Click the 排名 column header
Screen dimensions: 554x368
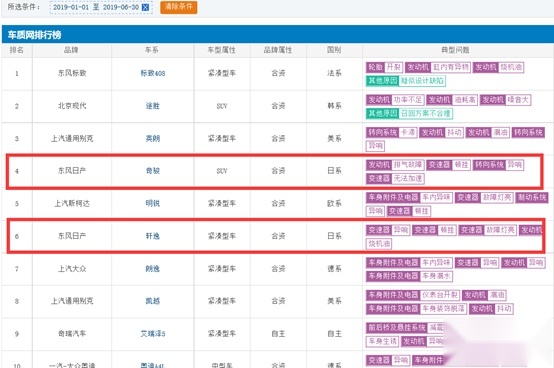[x=17, y=50]
